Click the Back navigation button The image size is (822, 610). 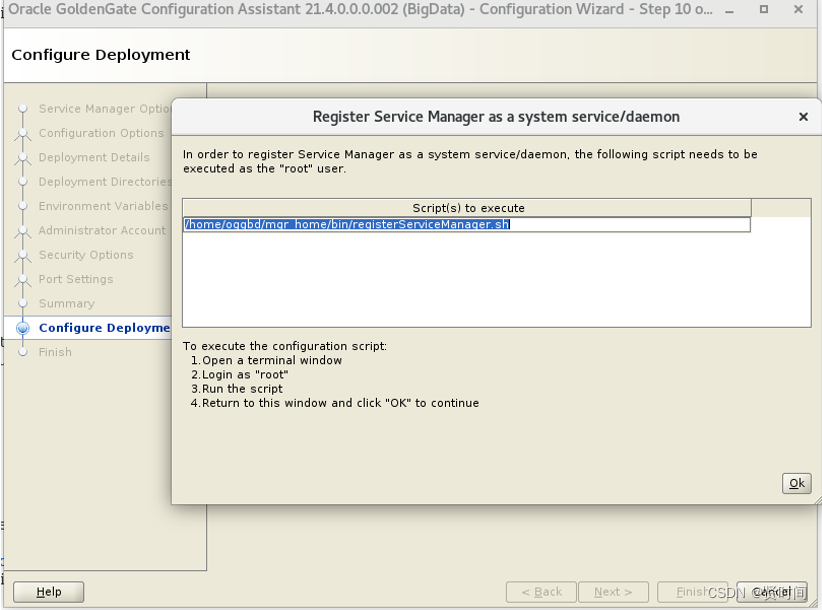click(541, 592)
